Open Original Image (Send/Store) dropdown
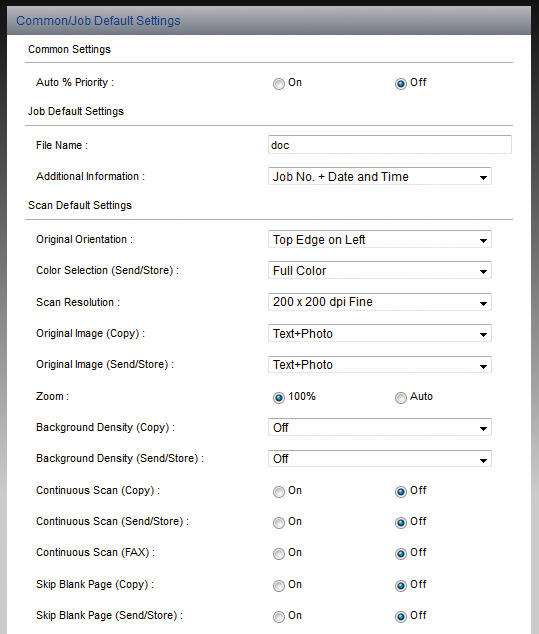The image size is (539, 634). 379,365
